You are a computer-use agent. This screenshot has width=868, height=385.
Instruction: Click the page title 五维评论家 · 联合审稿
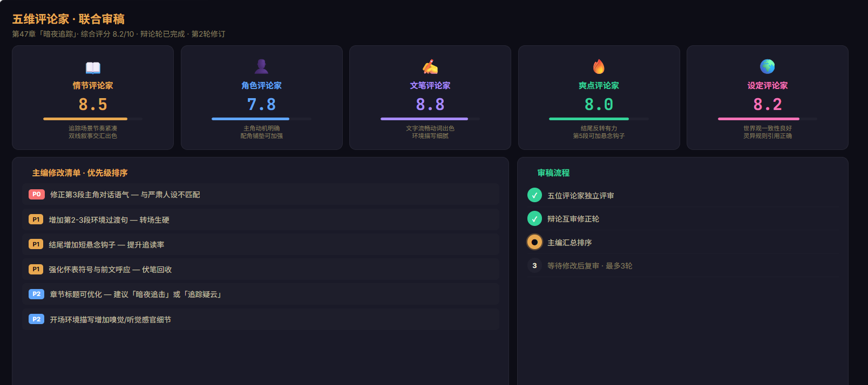pyautogui.click(x=69, y=19)
